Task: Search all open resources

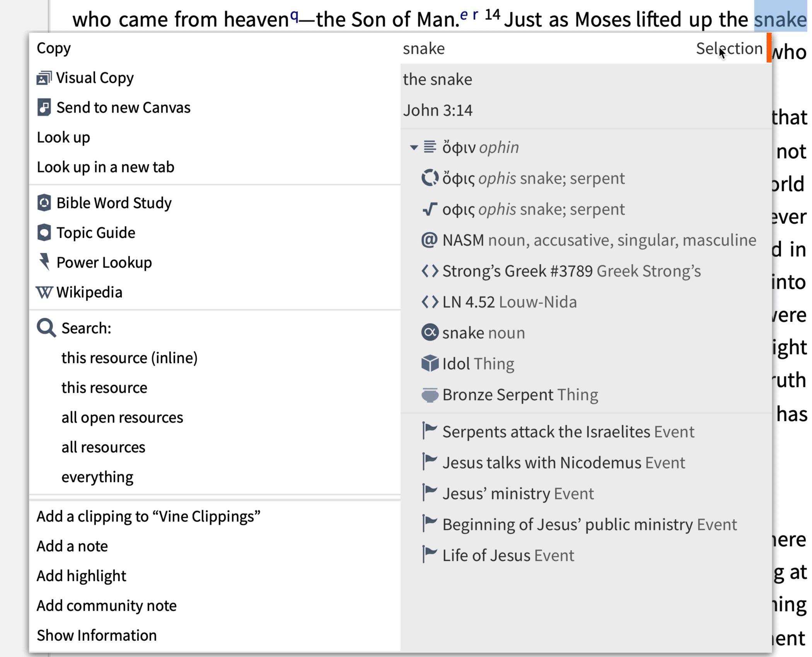Action: [122, 417]
